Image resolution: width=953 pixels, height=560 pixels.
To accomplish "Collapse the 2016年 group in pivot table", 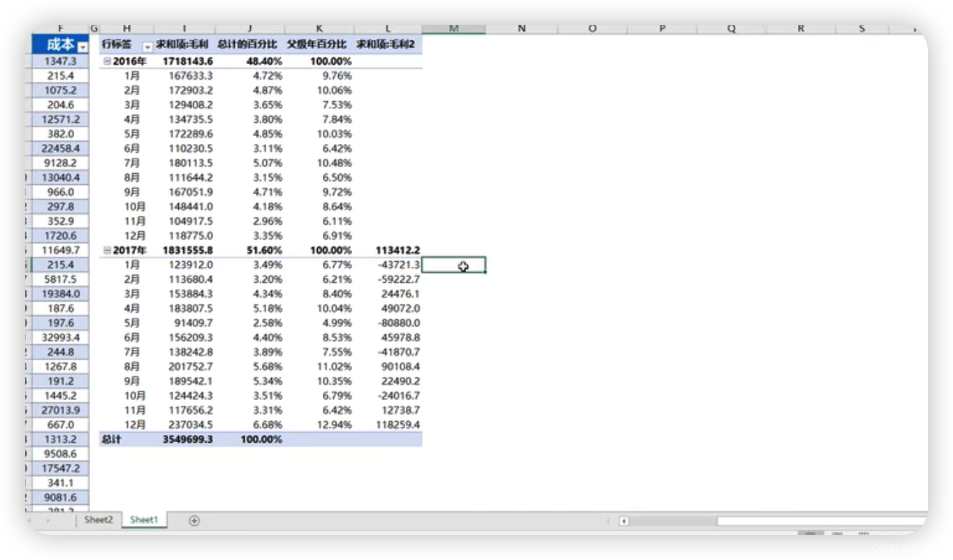I will [x=107, y=61].
